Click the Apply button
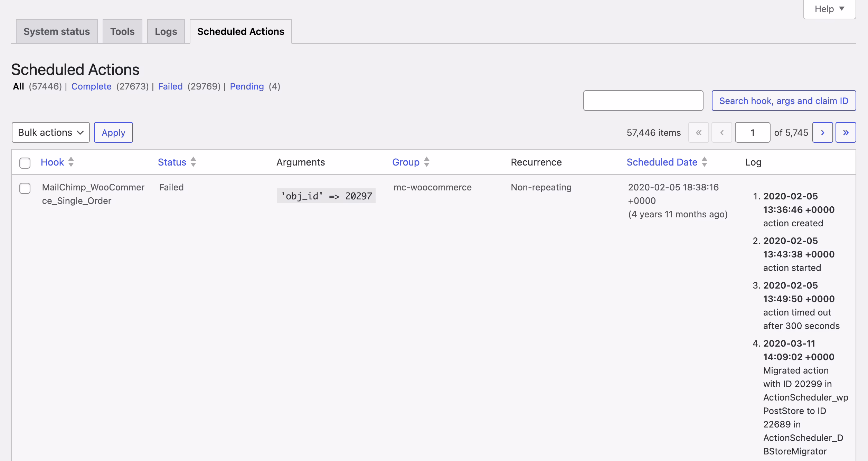This screenshot has width=868, height=461. (x=113, y=132)
